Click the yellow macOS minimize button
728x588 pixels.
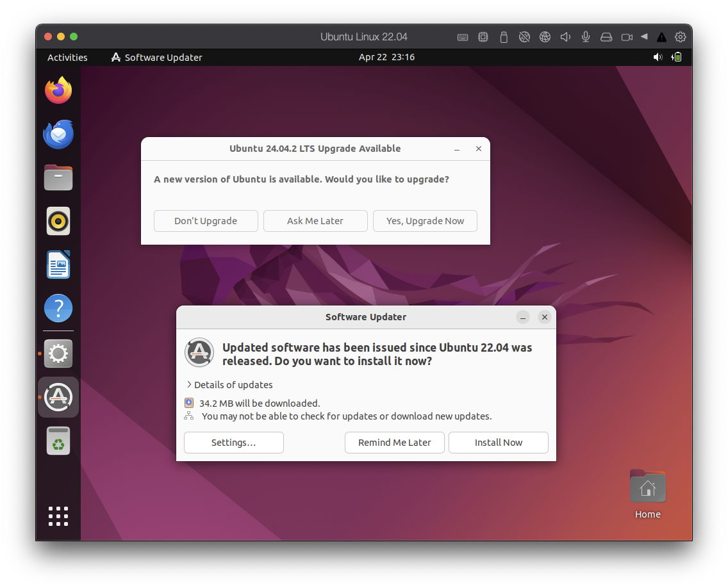coord(61,37)
